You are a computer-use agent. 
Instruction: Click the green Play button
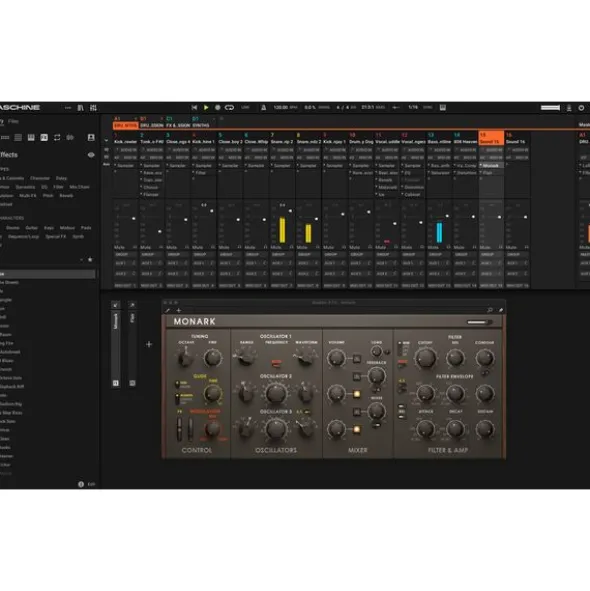[206, 107]
